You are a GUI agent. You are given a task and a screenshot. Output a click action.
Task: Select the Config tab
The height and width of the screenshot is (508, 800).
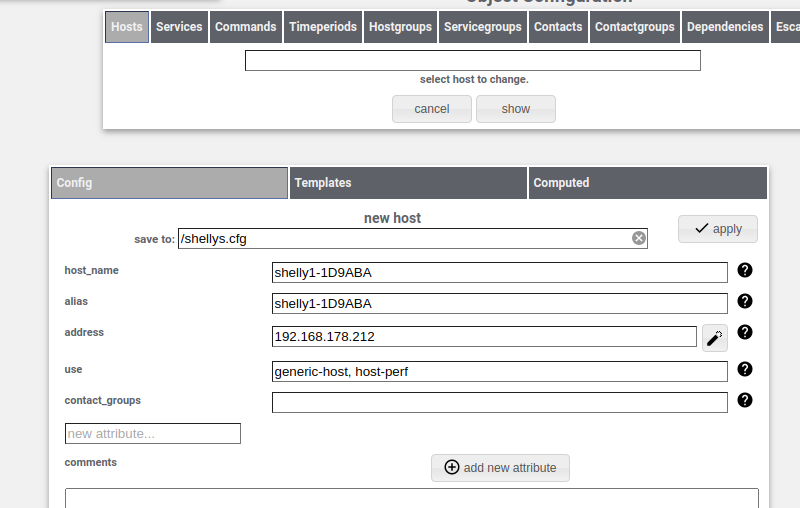click(169, 183)
